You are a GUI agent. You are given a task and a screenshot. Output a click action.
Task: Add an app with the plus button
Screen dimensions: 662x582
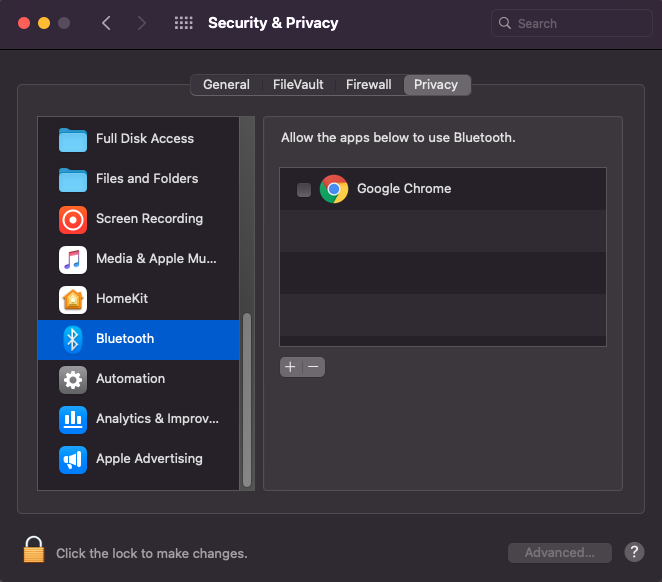click(x=290, y=367)
